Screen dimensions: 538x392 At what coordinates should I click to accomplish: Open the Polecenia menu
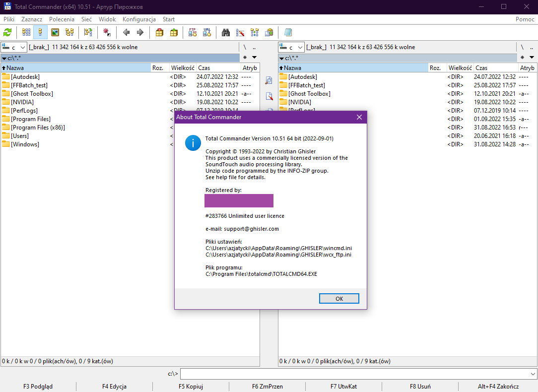(62, 19)
